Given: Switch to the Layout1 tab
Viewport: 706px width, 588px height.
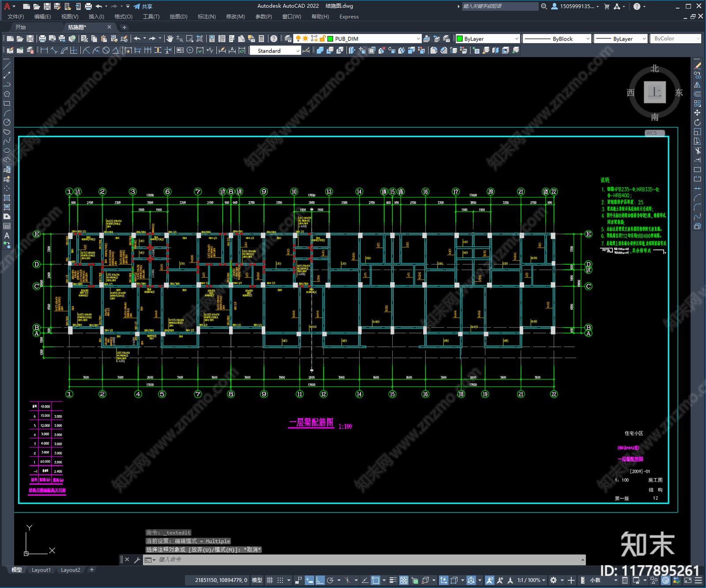Looking at the screenshot, I should click(41, 570).
